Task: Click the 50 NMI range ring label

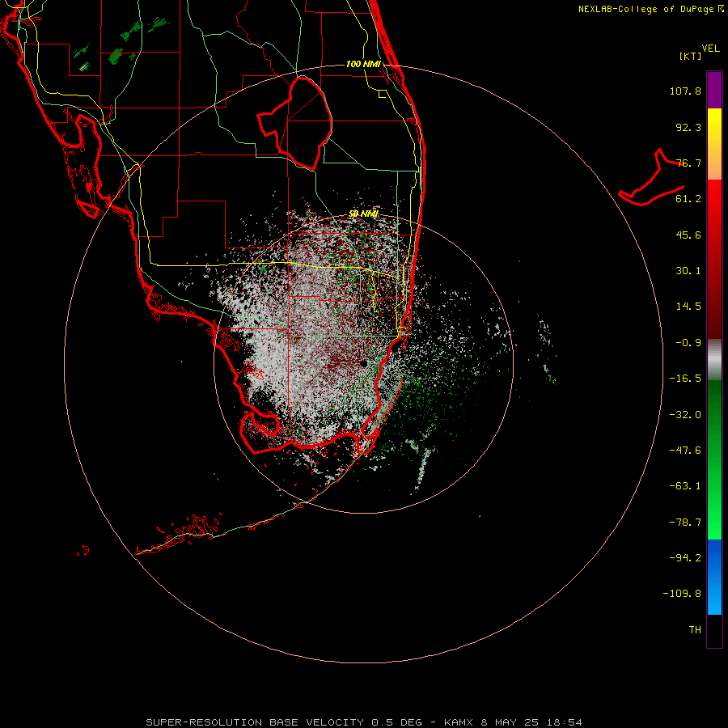Action: pyautogui.click(x=363, y=214)
